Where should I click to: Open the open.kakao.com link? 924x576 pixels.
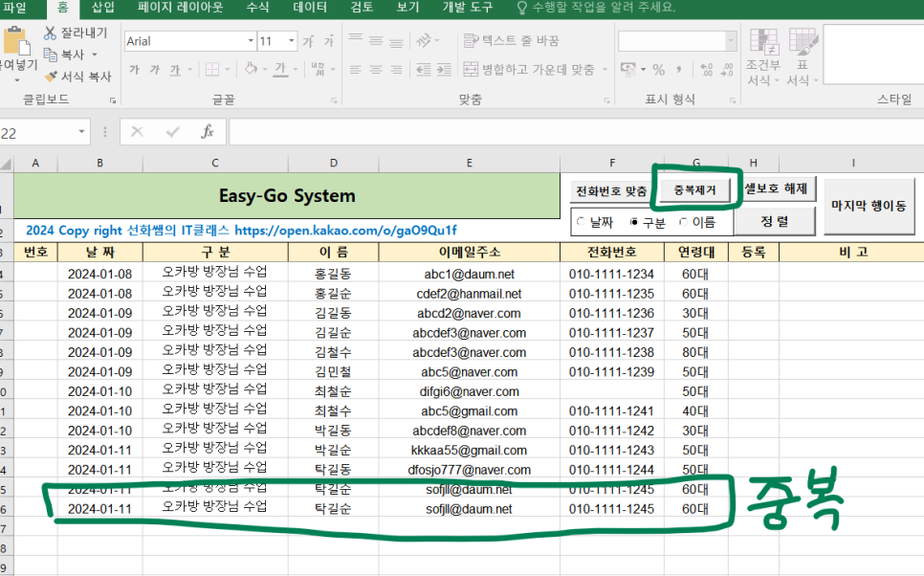tap(345, 230)
